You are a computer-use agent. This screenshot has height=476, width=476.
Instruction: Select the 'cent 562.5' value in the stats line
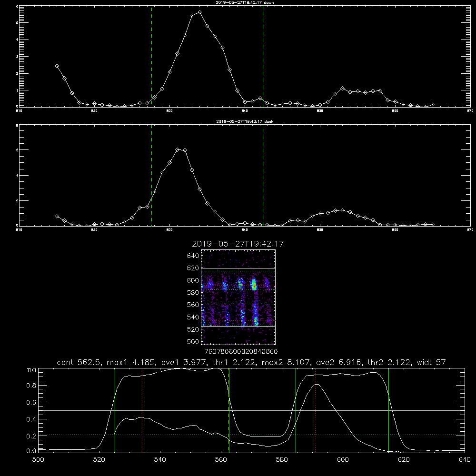79,362
